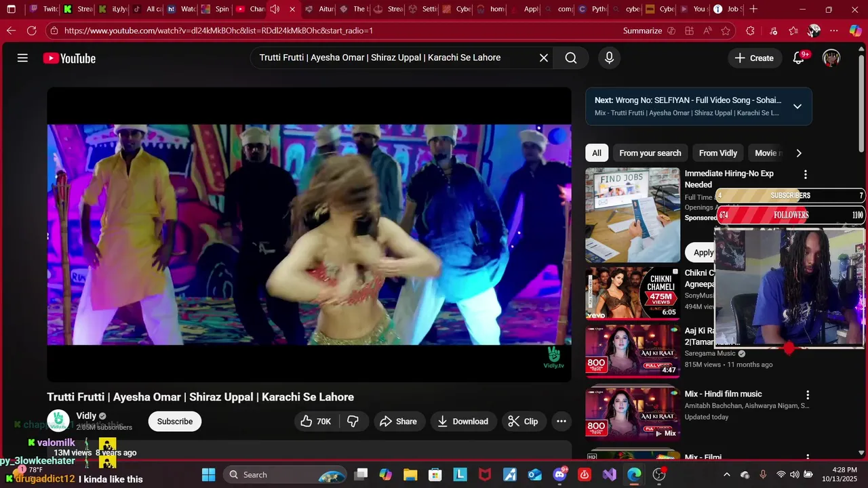Viewport: 868px width, 488px height.
Task: Select the From your search chip
Action: [650, 153]
